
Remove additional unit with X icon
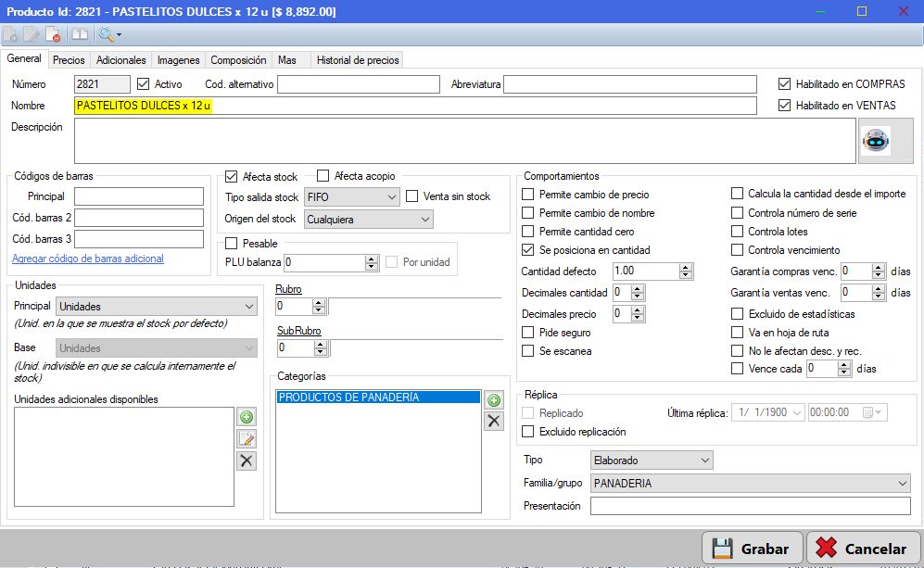[247, 461]
